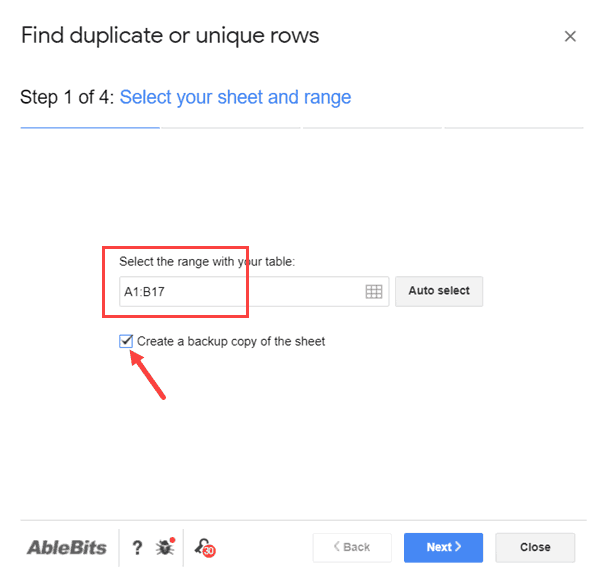Click the X icon to dismiss the dialog
Screen dimensions: 600x584
[570, 37]
